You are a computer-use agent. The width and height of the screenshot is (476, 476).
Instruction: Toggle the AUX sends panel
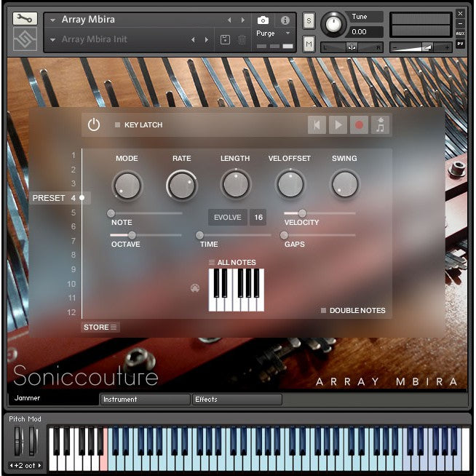pyautogui.click(x=460, y=33)
